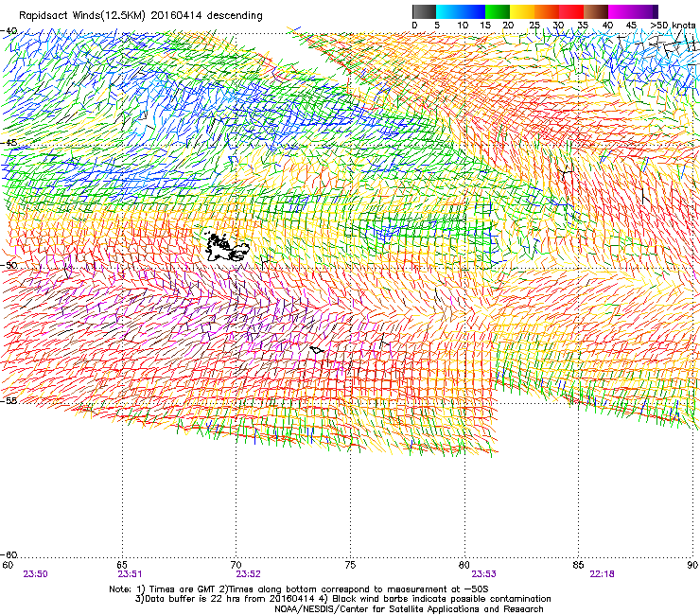This screenshot has height=615, width=700.
Task: Click the -45 latitude axis label
Action: [9, 143]
